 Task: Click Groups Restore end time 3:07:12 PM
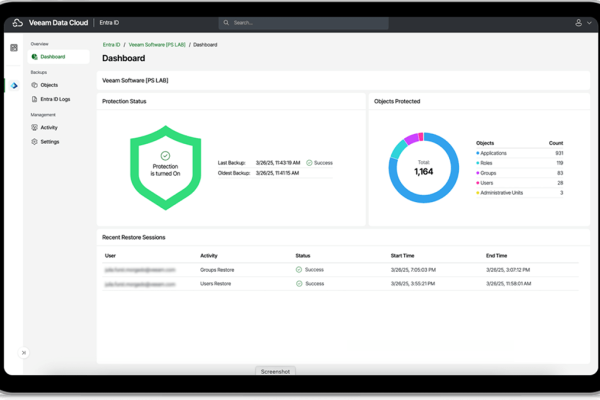508,270
